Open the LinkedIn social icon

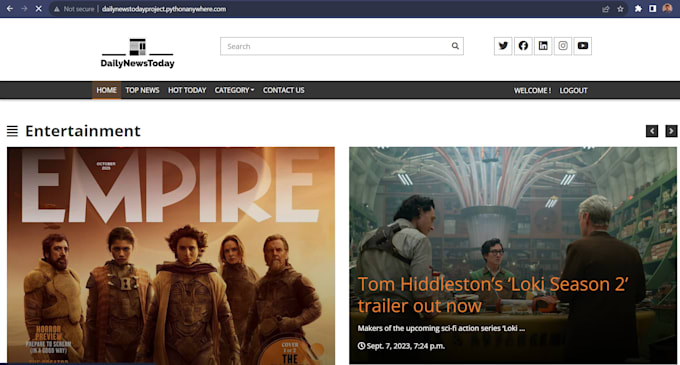tap(543, 46)
